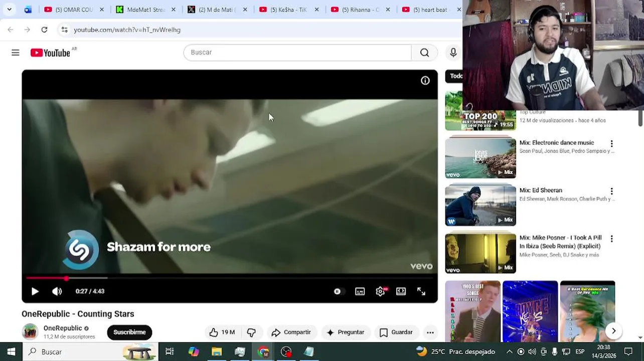Switch to theater mode view
The image size is (644, 361).
[x=401, y=291]
